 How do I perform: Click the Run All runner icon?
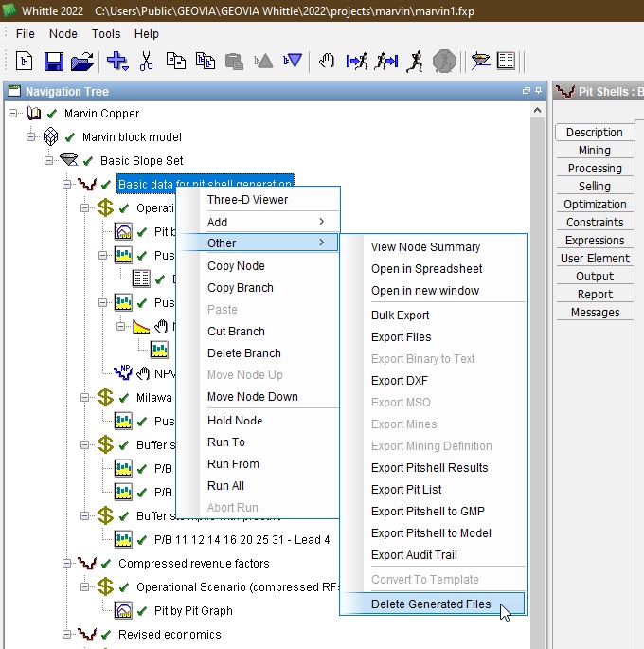[415, 62]
